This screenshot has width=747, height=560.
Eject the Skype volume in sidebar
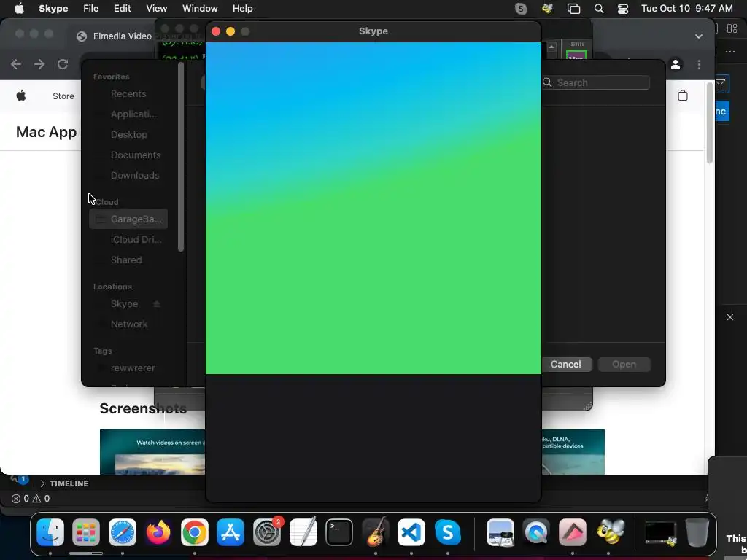tap(157, 304)
